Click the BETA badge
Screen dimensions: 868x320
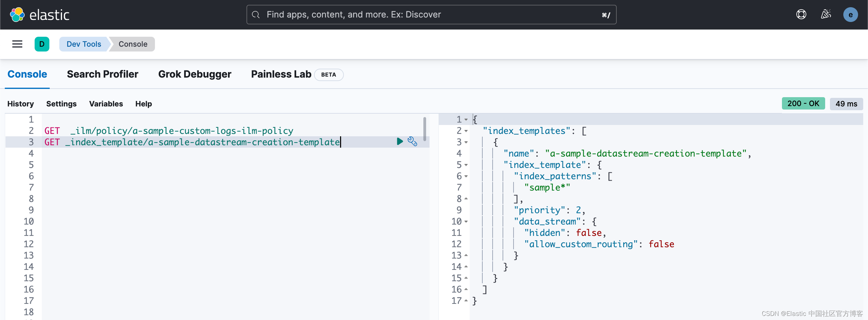point(329,75)
